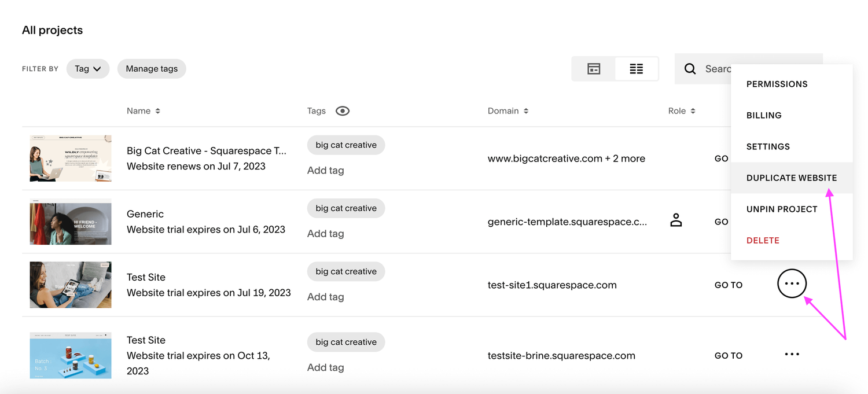This screenshot has height=394, width=868.
Task: Sort projects using the Name sort arrows
Action: tap(158, 111)
